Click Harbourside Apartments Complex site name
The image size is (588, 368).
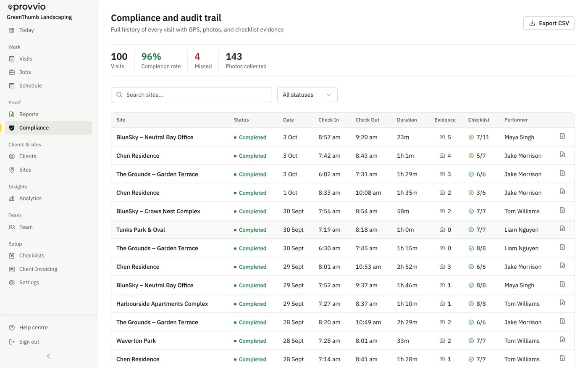(162, 304)
